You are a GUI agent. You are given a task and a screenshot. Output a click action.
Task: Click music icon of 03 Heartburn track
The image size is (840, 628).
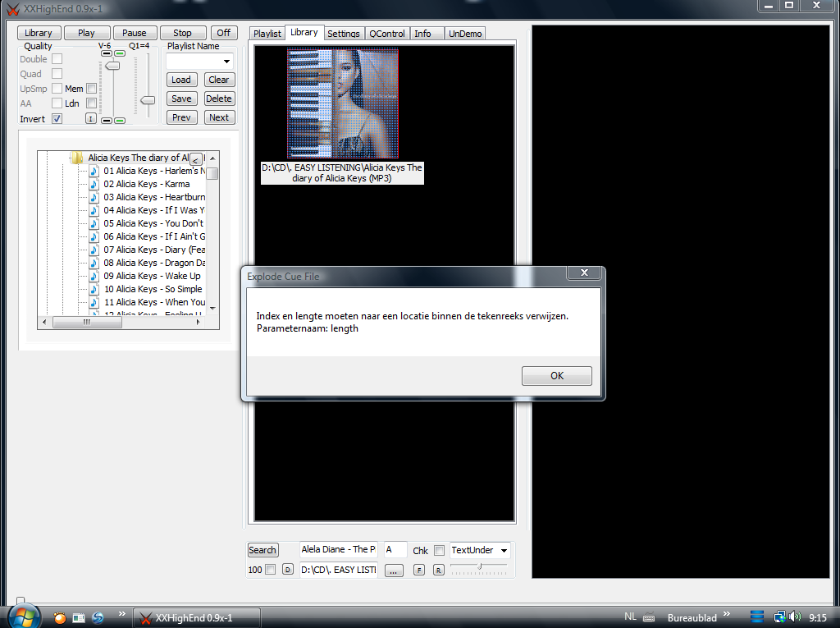click(94, 197)
